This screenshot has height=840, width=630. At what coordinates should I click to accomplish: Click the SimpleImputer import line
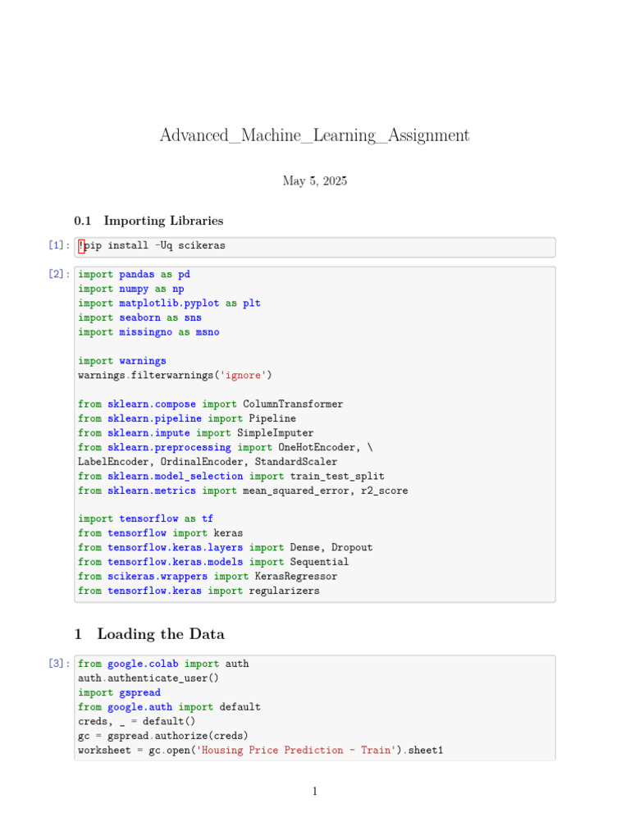click(196, 433)
